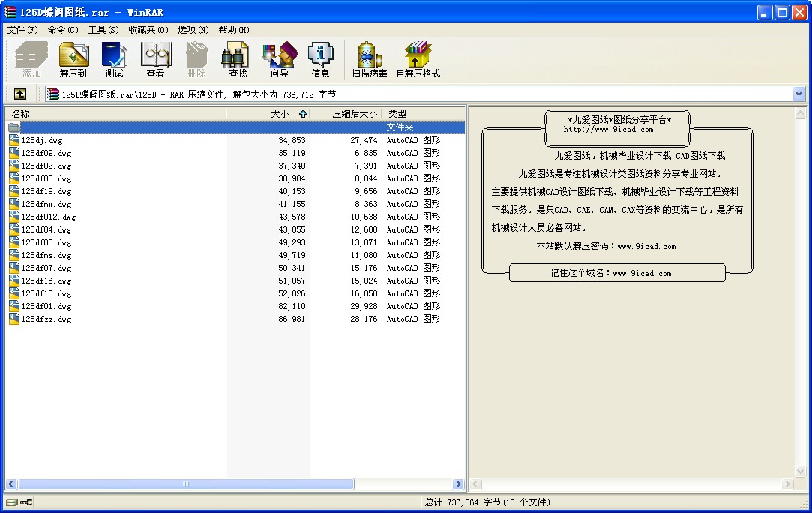Click the 解压到 (Extract To) toolbar icon

(73, 60)
